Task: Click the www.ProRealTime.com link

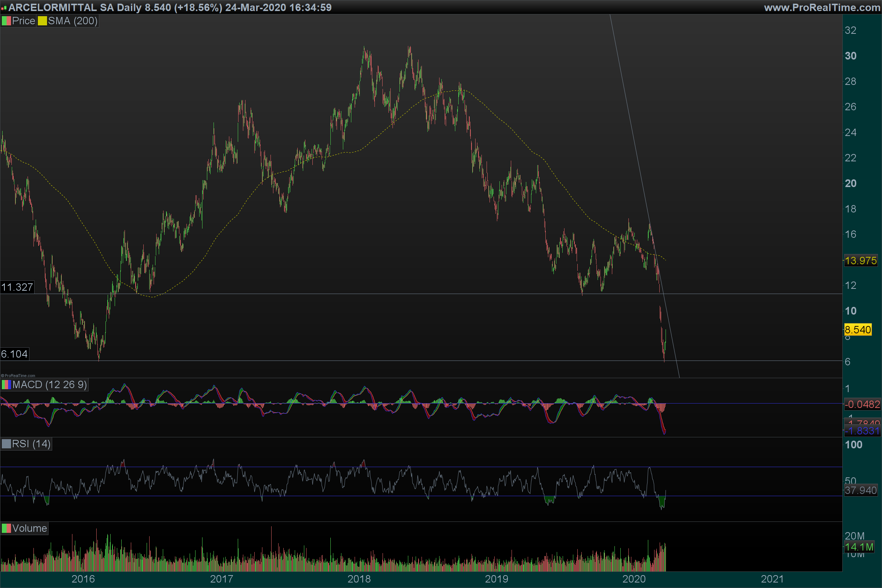Action: pyautogui.click(x=822, y=7)
